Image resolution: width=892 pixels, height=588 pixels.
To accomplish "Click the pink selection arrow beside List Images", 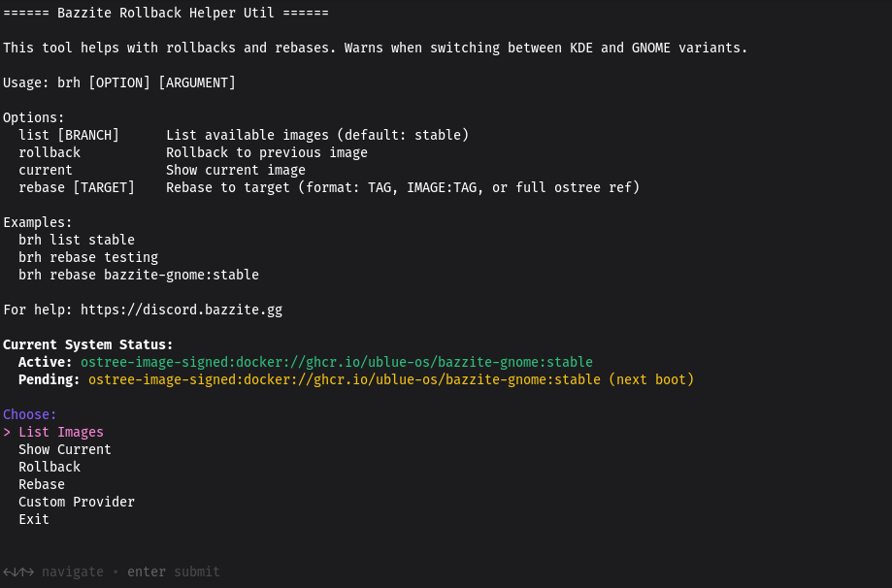I will click(7, 432).
